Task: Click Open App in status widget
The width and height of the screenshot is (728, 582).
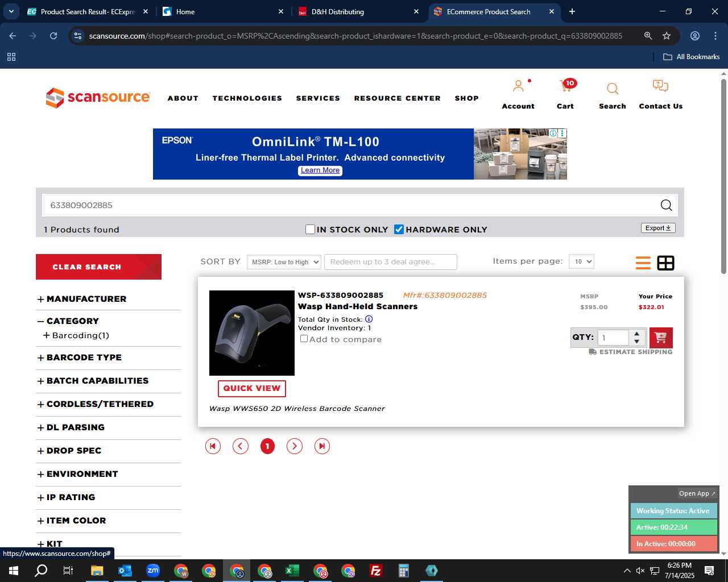Action: coord(697,493)
